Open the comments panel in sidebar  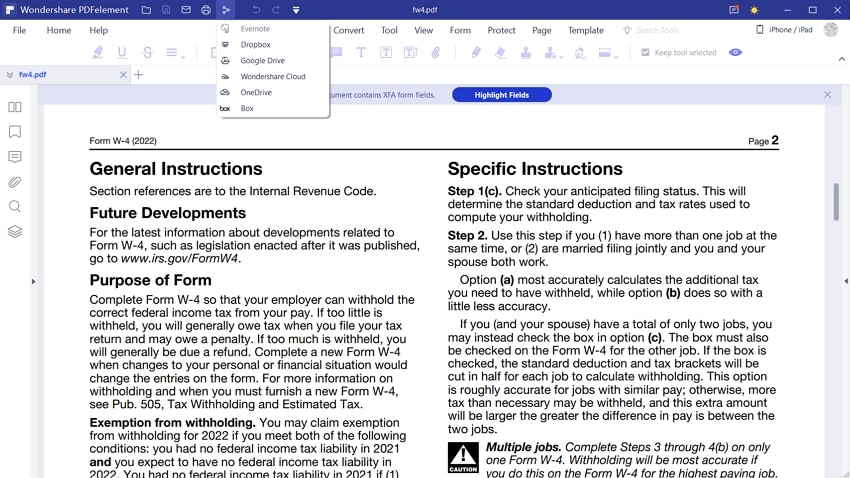click(15, 157)
